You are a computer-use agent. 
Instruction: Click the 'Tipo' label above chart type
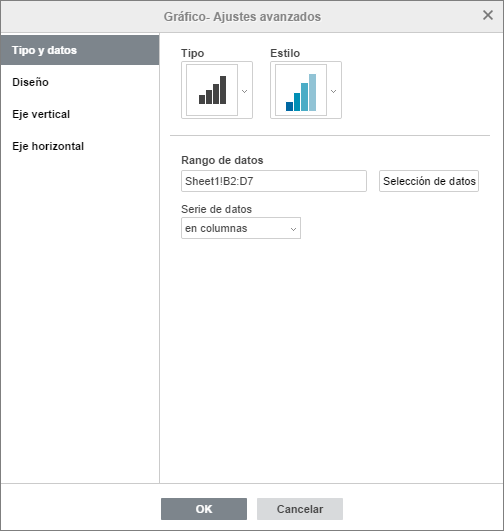pyautogui.click(x=192, y=53)
